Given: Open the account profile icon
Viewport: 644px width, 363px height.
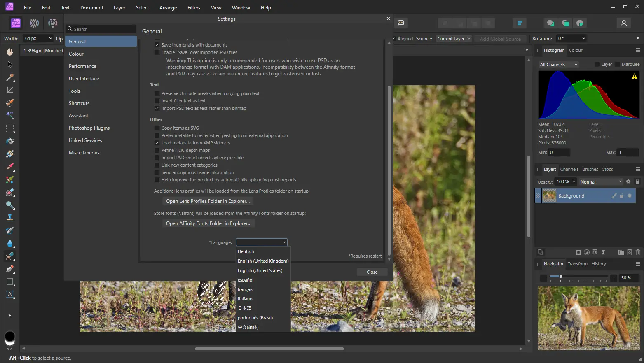Looking at the screenshot, I should 623,23.
